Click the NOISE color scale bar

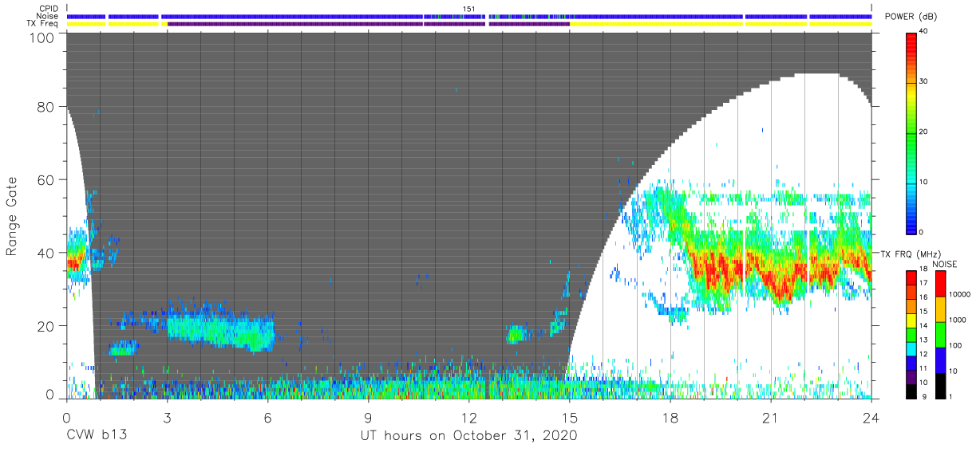point(942,333)
